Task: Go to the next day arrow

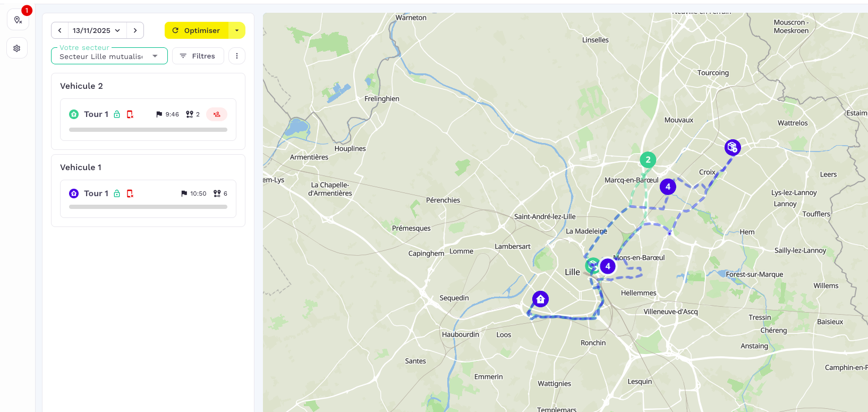Action: pos(135,30)
